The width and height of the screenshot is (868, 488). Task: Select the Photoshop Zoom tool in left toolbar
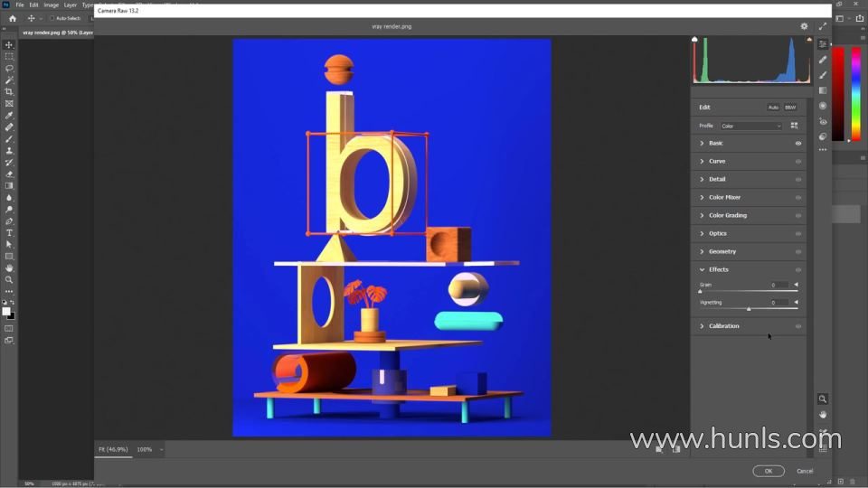click(9, 280)
